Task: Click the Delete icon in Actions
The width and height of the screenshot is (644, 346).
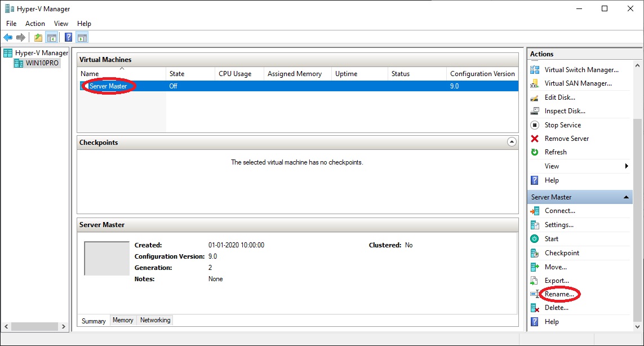Action: point(535,308)
